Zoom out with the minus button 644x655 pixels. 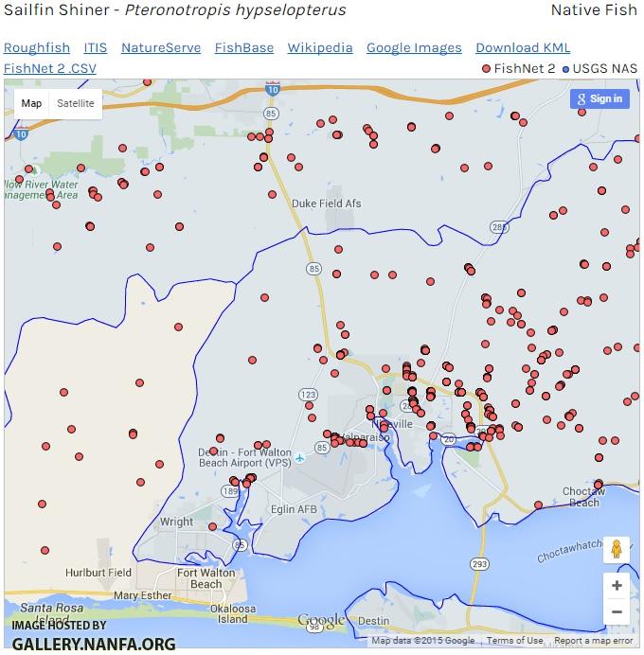617,612
